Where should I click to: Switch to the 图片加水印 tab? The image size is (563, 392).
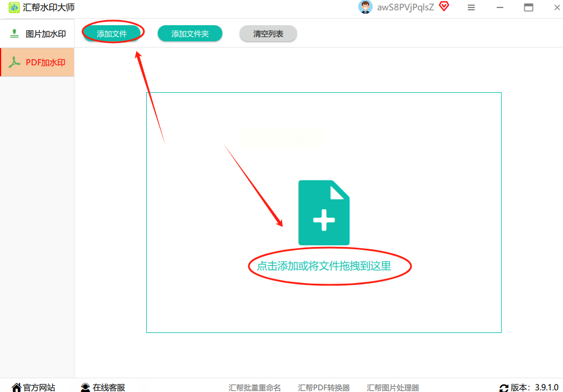(x=37, y=34)
